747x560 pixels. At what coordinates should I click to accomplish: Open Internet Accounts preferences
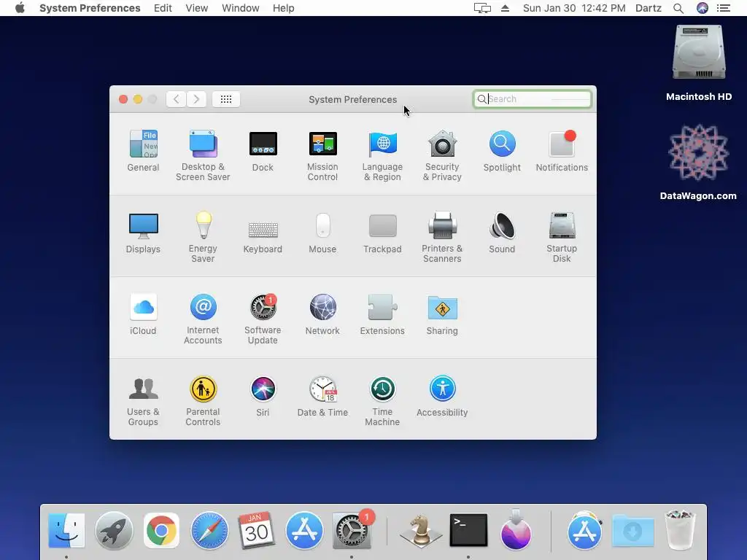click(x=203, y=319)
